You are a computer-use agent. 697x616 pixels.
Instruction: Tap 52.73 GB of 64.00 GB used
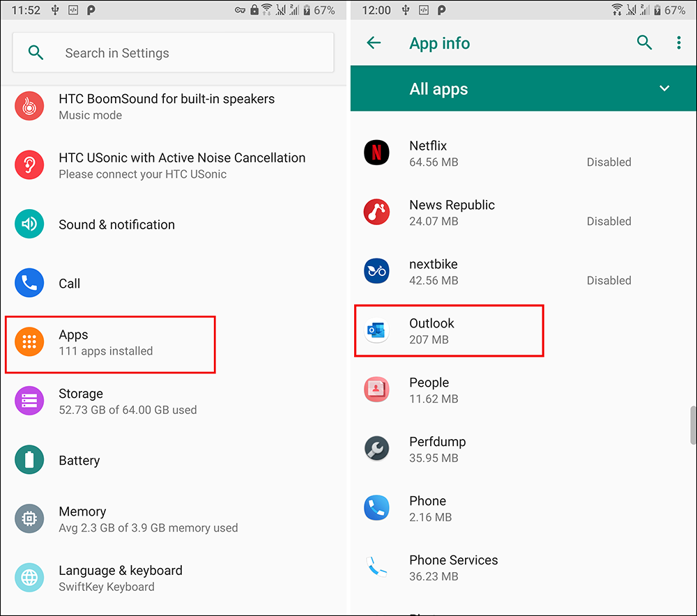128,410
